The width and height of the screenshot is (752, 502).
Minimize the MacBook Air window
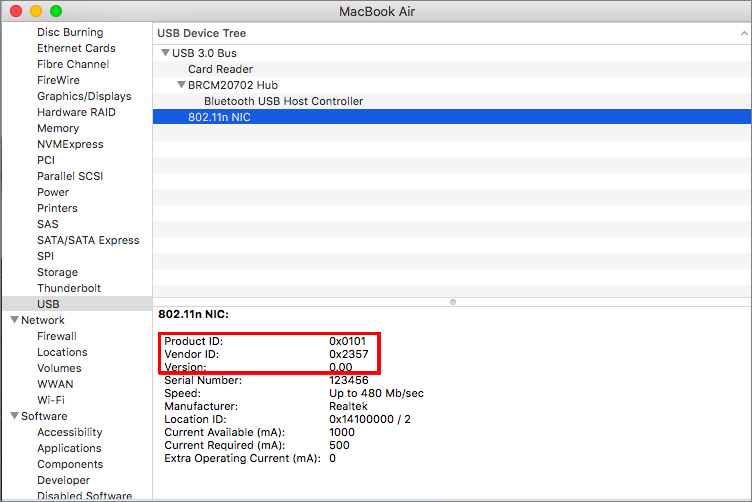click(x=36, y=11)
